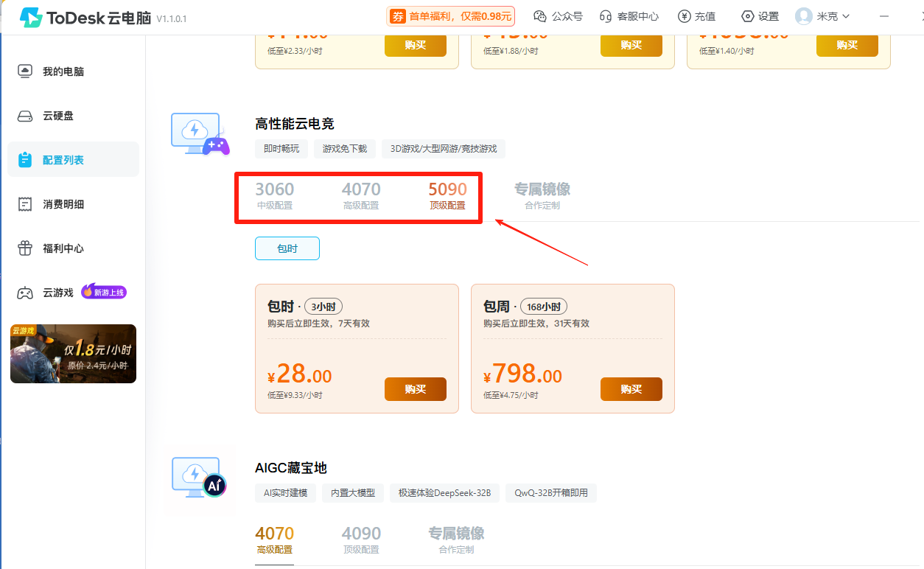Screen dimensions: 924x569
Task: Click the 游戏免下载 tag
Action: 345,148
